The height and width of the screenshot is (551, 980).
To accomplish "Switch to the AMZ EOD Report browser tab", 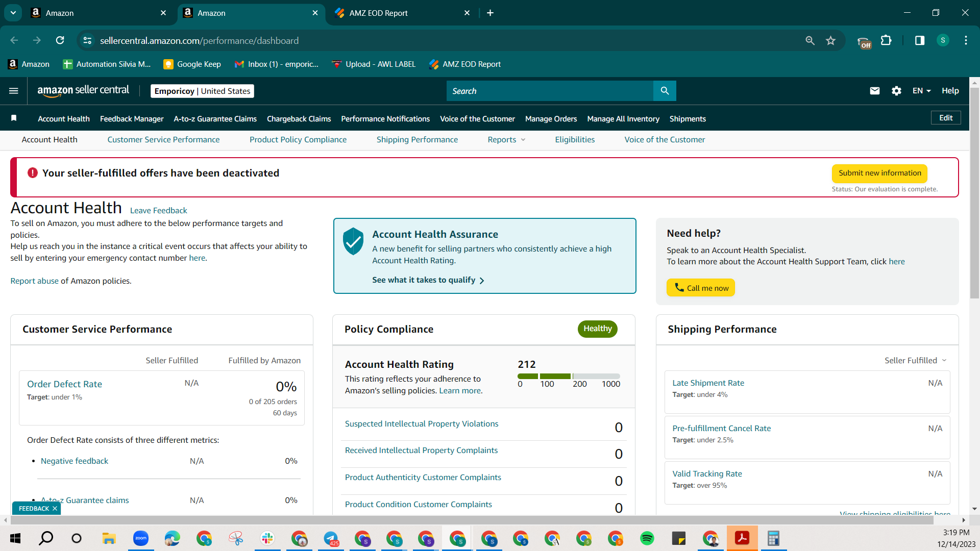I will [379, 13].
